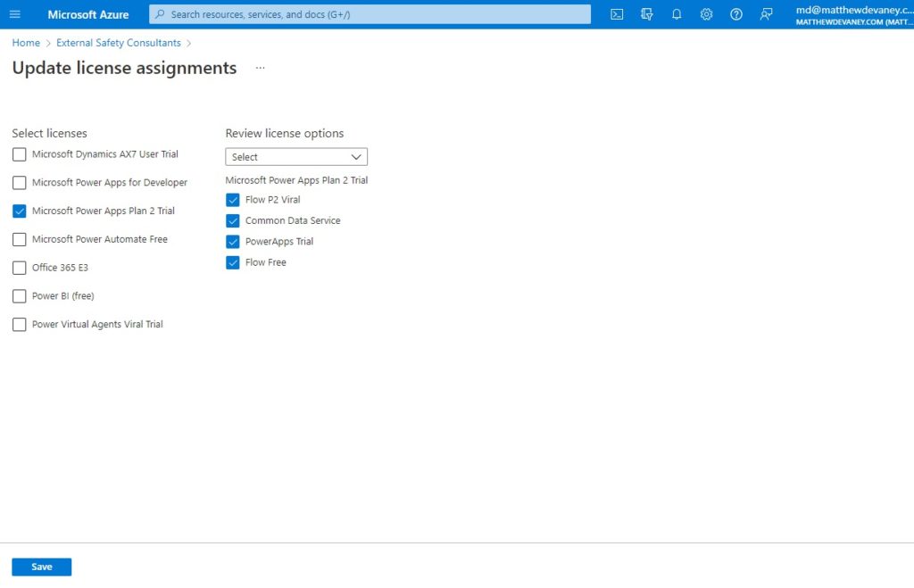Click the Update license assignments heading
This screenshot has height=588, width=914.
coord(124,68)
